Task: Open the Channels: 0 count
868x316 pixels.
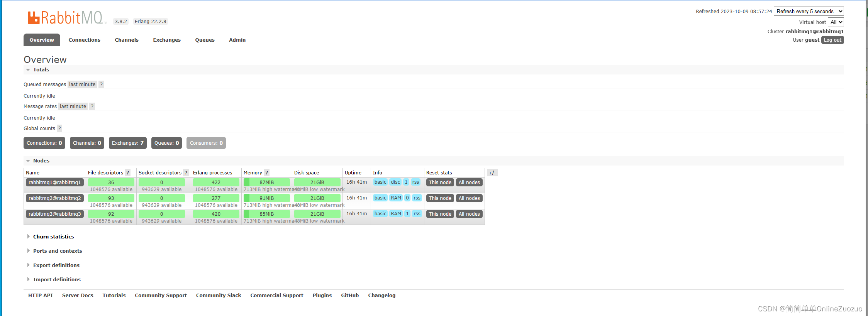Action: click(87, 143)
